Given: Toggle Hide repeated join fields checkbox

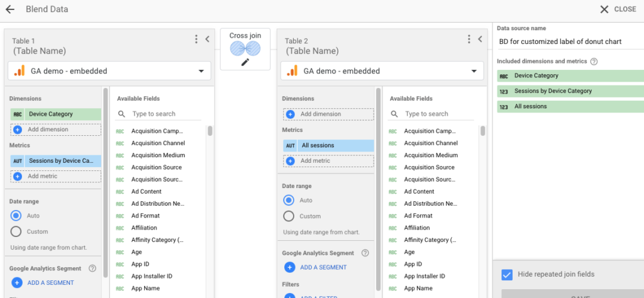Looking at the screenshot, I should pyautogui.click(x=508, y=275).
